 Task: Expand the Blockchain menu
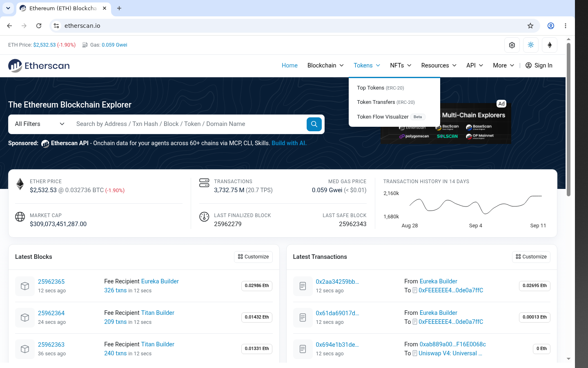point(325,65)
